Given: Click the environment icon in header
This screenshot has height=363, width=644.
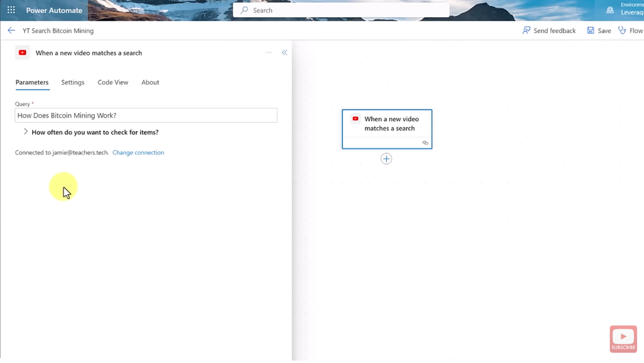Looking at the screenshot, I should [610, 10].
